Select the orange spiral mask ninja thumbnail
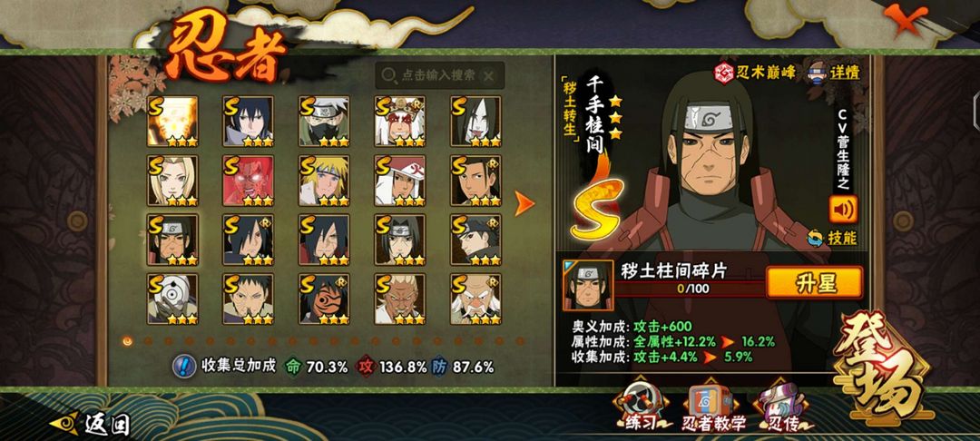Screen dimensions: 980x441 pyautogui.click(x=324, y=299)
